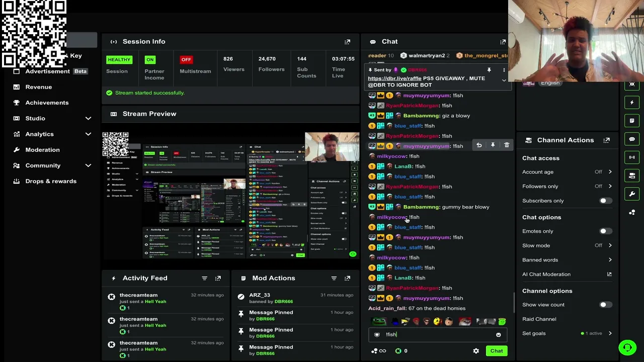
Task: Click DBR666 in the ARZ_33 ban entry
Action: (283, 302)
